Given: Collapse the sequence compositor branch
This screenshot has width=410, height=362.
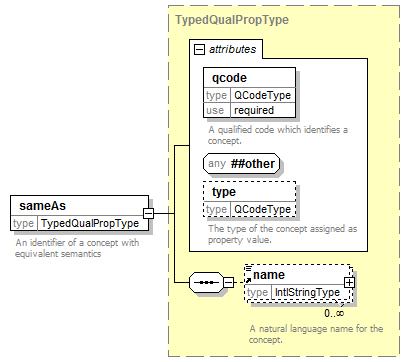Looking at the screenshot, I should coord(228,283).
